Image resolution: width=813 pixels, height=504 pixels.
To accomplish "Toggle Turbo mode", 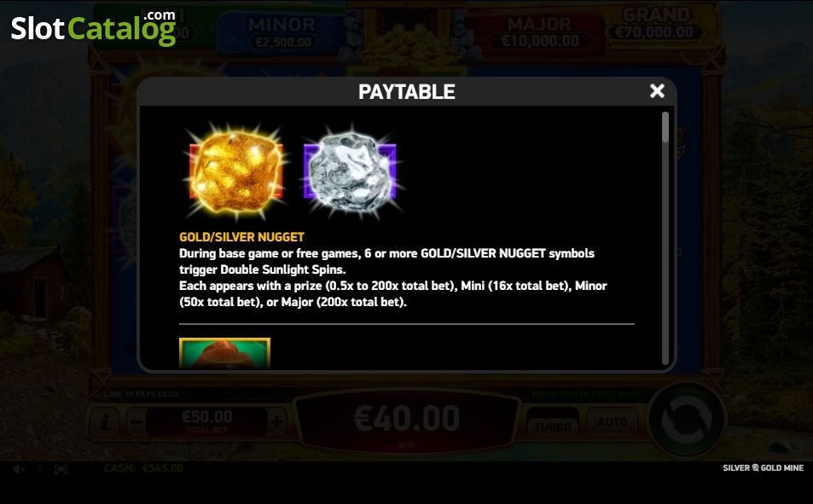I will (553, 422).
